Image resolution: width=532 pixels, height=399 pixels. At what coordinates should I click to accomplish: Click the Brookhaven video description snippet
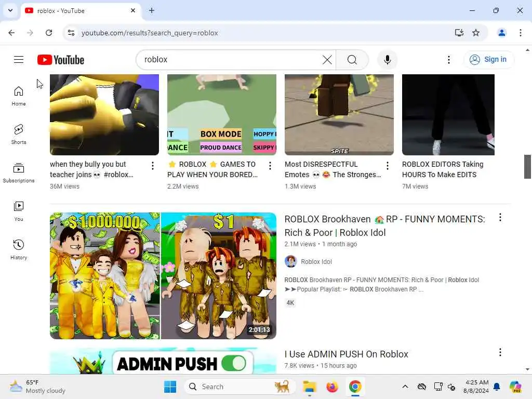[x=381, y=285]
